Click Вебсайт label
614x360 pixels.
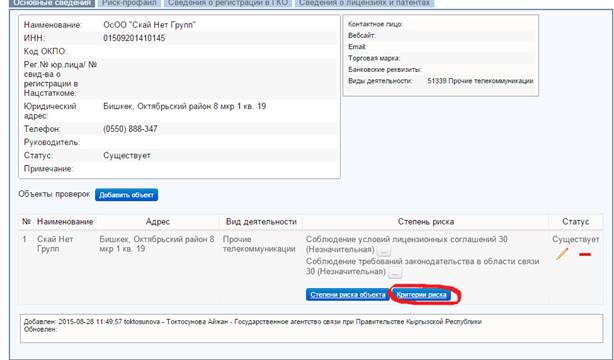coord(362,35)
